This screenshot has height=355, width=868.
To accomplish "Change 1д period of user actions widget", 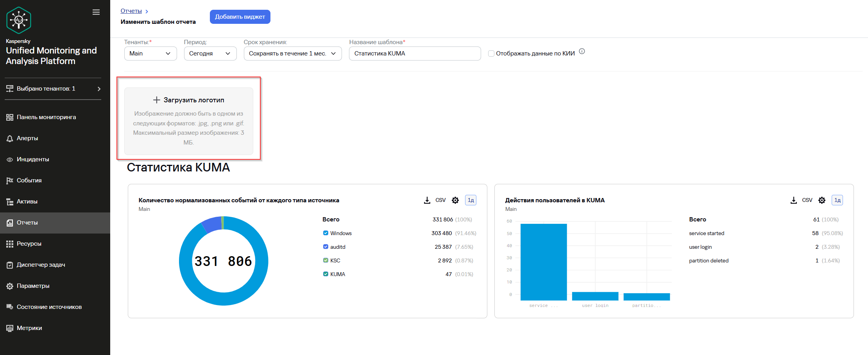I will coord(838,200).
